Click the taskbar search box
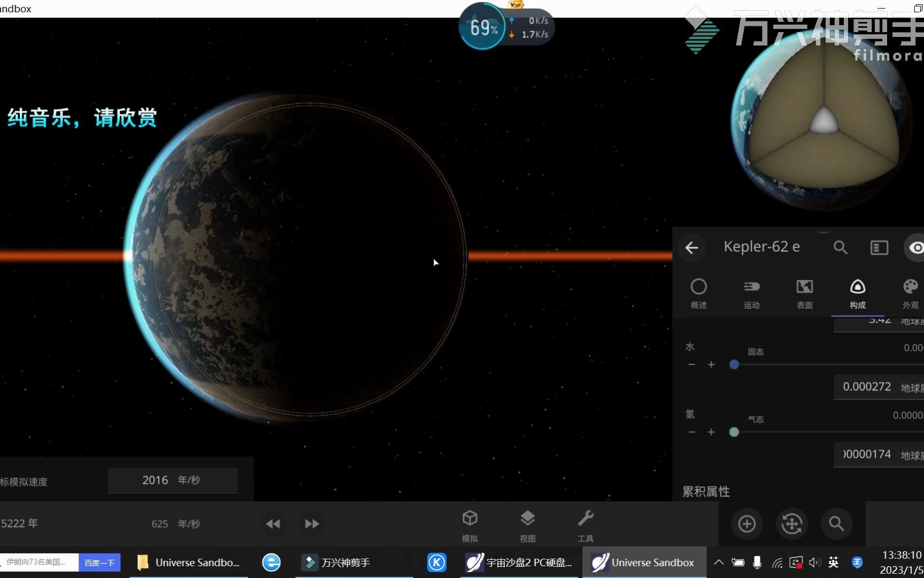 40,562
